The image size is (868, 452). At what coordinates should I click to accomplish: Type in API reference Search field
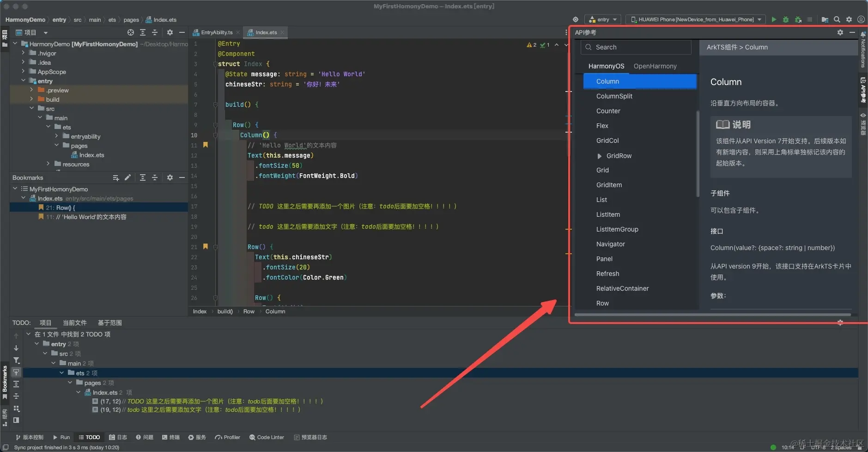(x=636, y=47)
